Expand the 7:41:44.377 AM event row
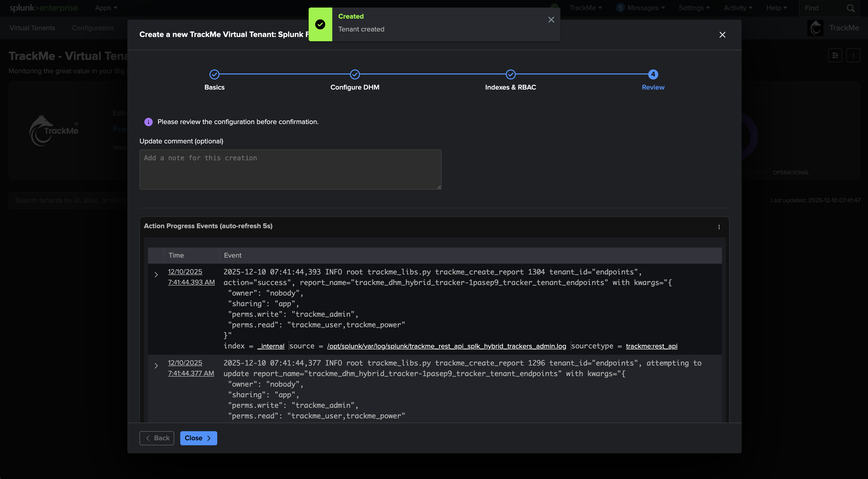Viewport: 868px width, 479px height. click(x=156, y=366)
